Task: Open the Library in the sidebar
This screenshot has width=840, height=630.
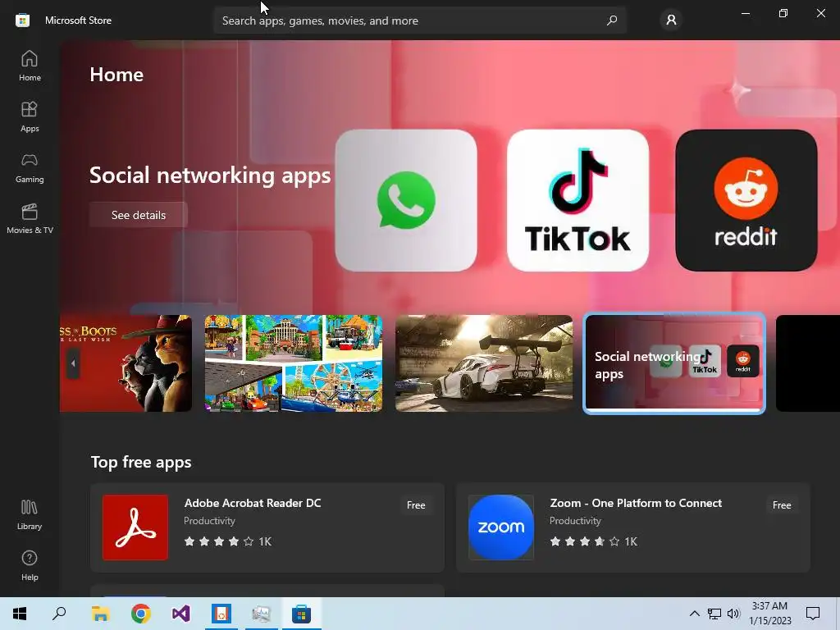Action: tap(30, 515)
